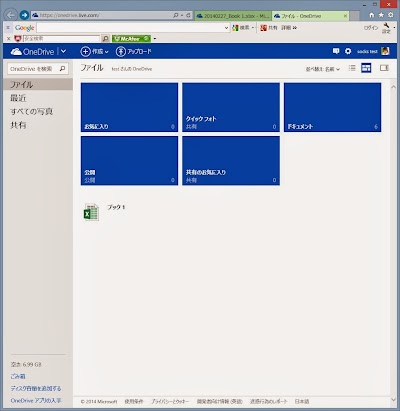Switch to thumbnails tile view icon

point(366,68)
